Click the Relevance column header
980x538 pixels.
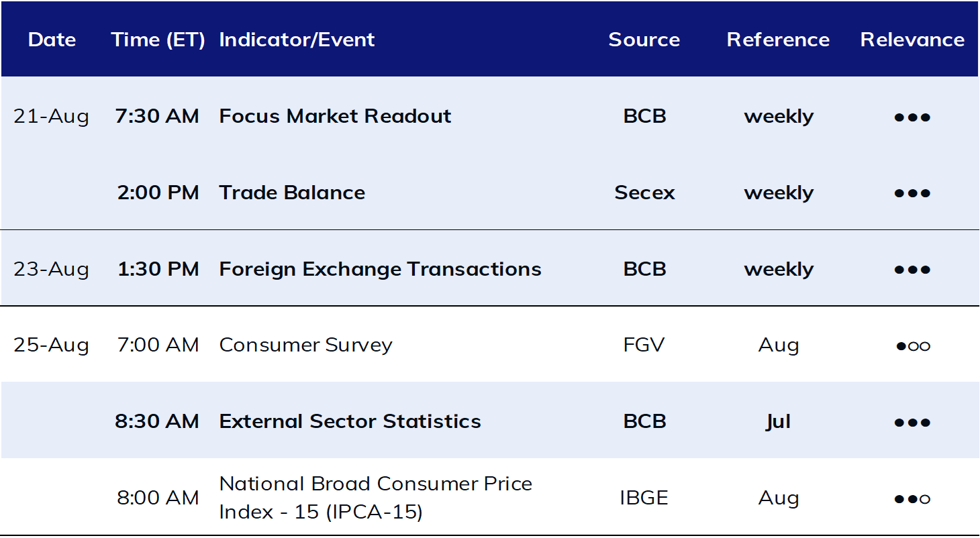tap(912, 40)
